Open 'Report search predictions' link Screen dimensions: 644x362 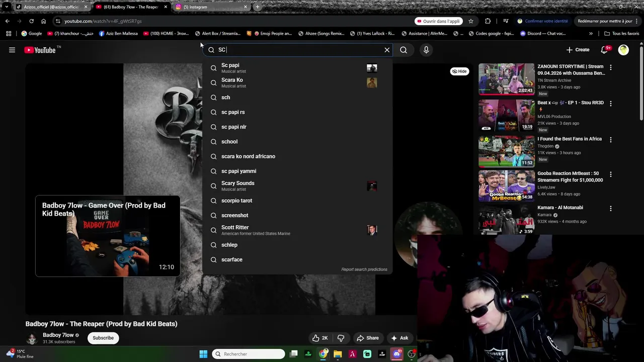364,269
